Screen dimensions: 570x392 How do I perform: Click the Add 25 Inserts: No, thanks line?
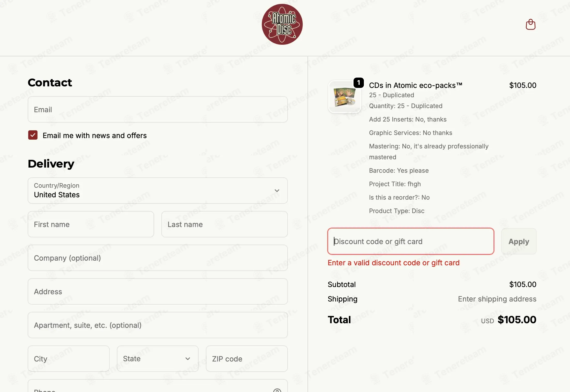408,119
